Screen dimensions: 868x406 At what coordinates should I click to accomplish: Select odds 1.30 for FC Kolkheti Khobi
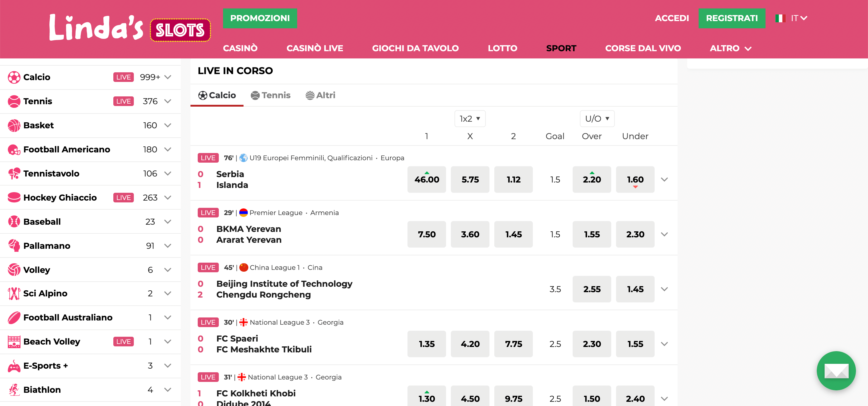pyautogui.click(x=426, y=396)
